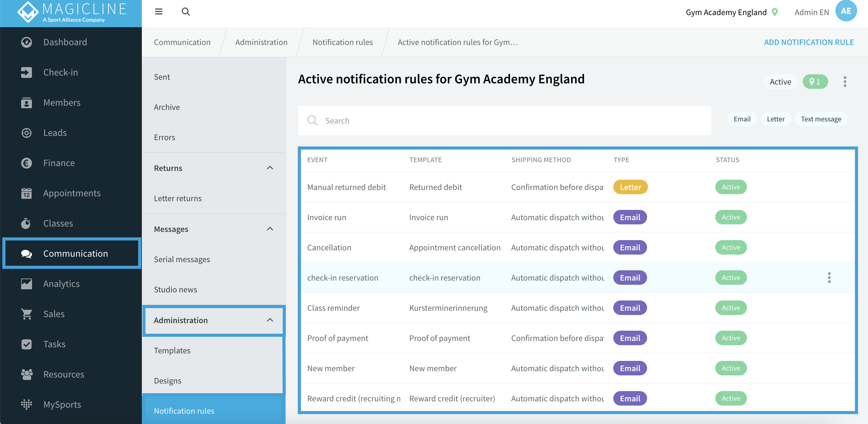Viewport: 868px width, 424px height.
Task: Open Appointments via the calendar icon
Action: [26, 193]
